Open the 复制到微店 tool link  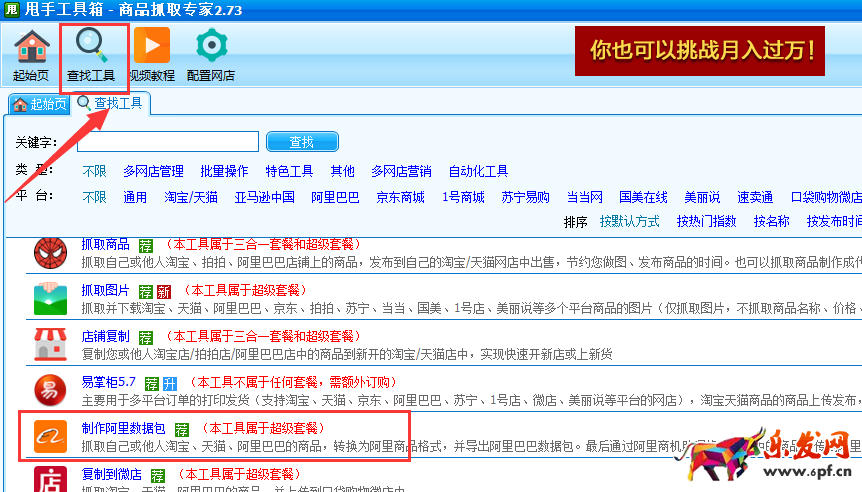(112, 474)
